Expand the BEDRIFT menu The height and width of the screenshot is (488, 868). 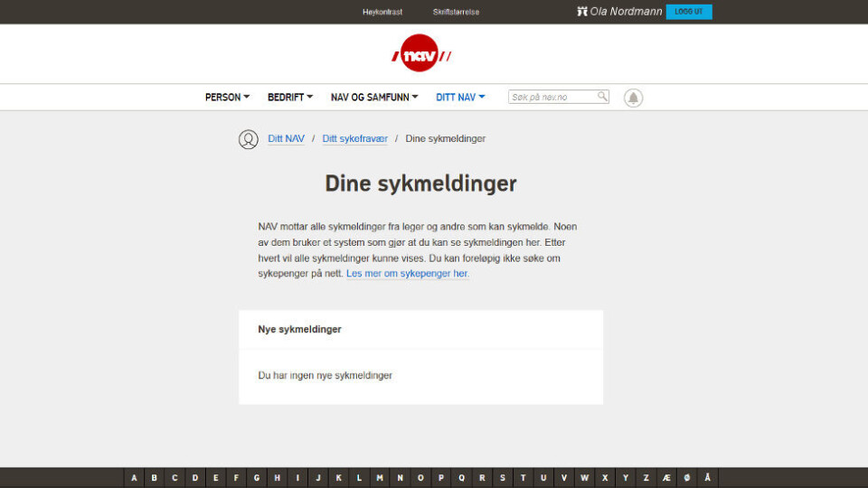[x=290, y=98]
